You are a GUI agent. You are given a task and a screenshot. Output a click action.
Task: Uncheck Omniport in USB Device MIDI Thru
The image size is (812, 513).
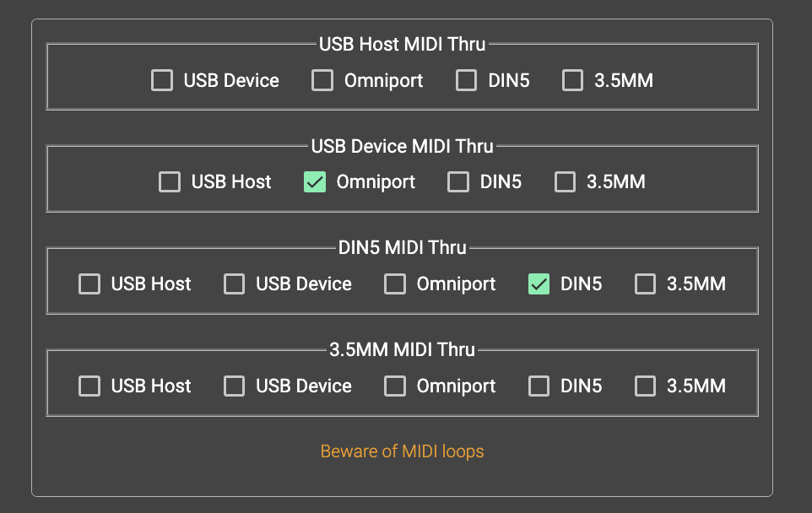tap(315, 182)
